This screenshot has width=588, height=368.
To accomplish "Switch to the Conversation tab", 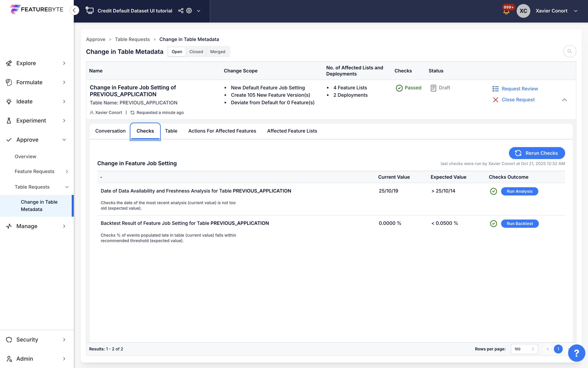I will coord(110,131).
